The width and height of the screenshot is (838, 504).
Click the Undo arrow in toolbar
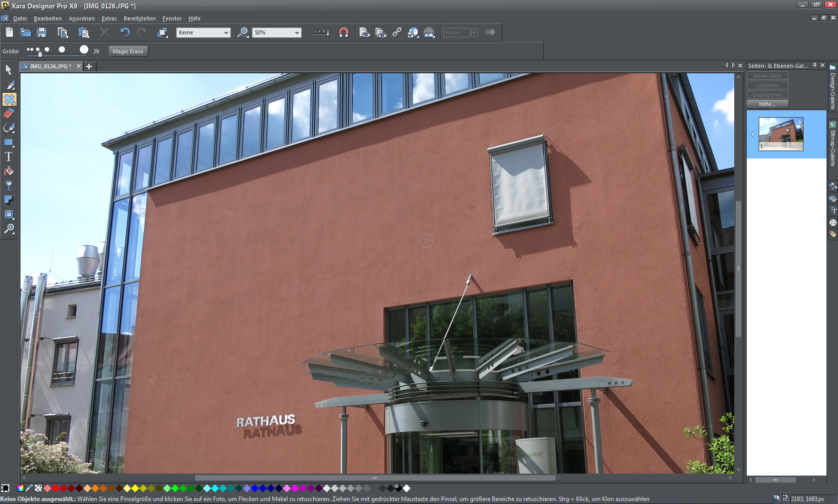coord(125,32)
